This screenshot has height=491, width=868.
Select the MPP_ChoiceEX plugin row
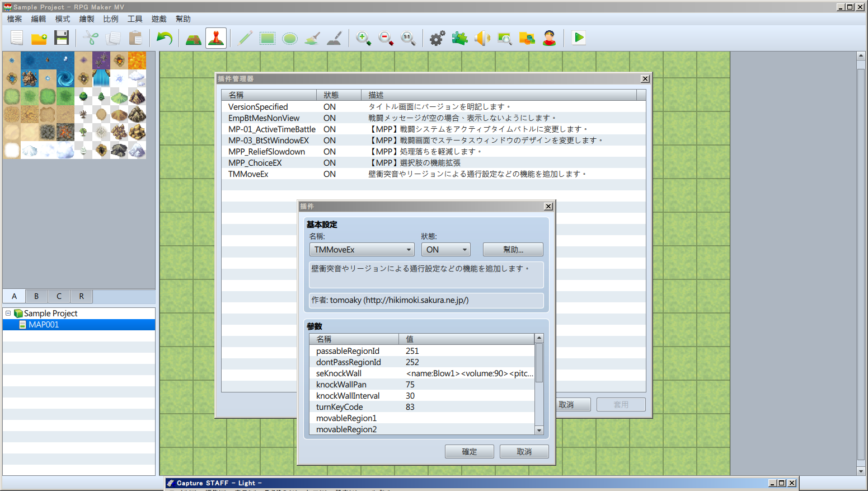point(434,163)
